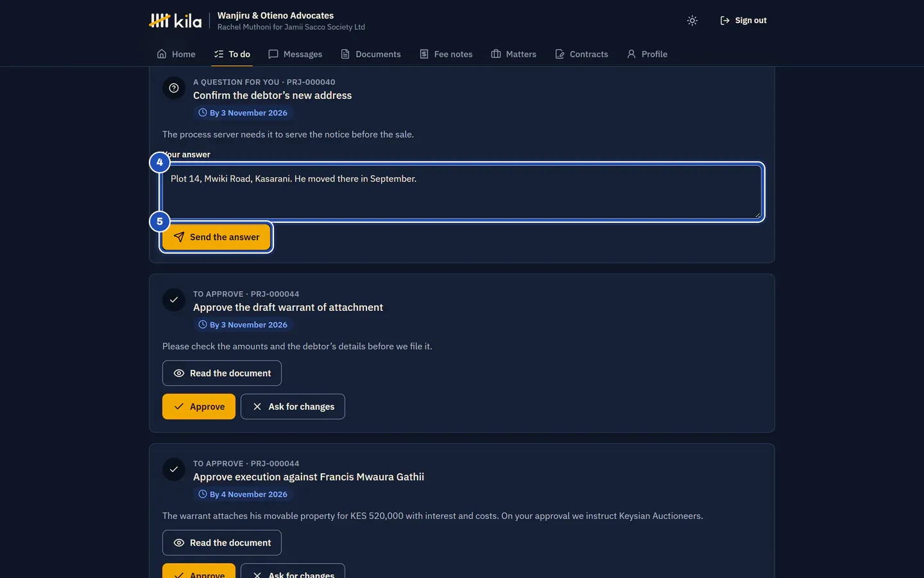924x578 pixels.
Task: Read the document for execution against Francis Mwaura Gathii
Action: 222,543
